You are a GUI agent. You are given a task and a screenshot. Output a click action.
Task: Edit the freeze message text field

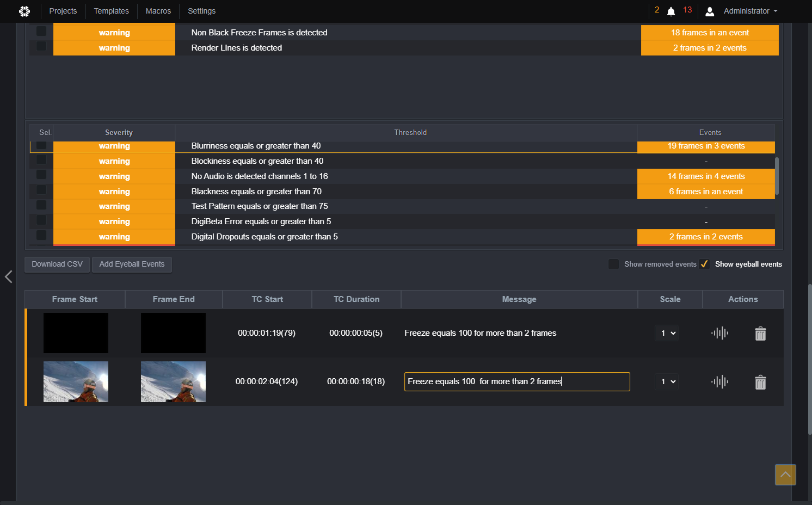[517, 381]
